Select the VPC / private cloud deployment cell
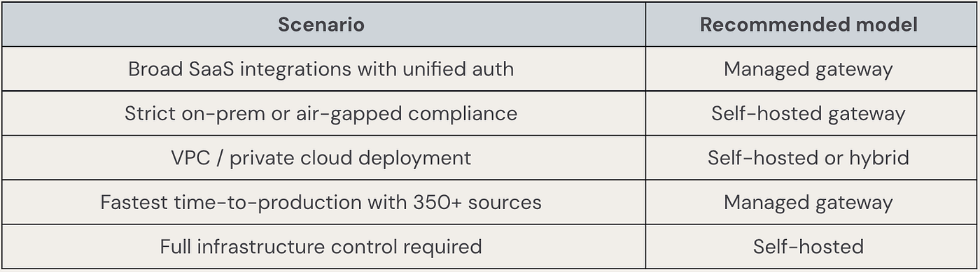Image resolution: width=980 pixels, height=272 pixels. coord(321,158)
